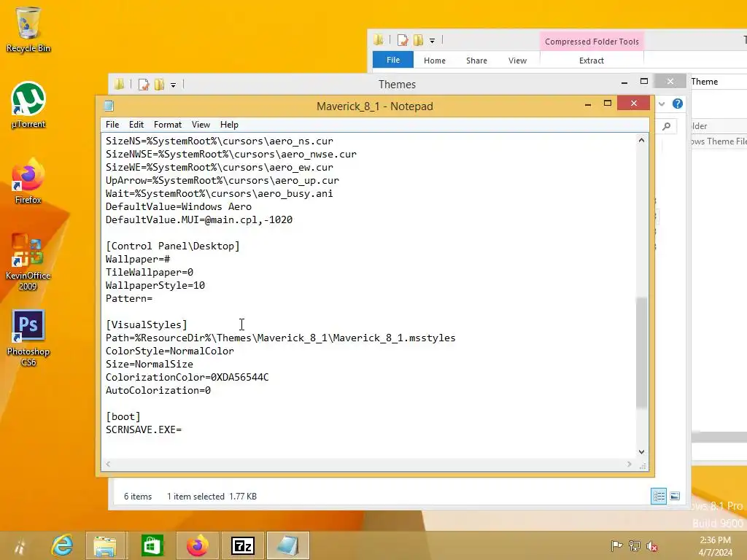Viewport: 747px width, 560px height.
Task: Click the New folder icon in the Themes quick access toolbar
Action: (159, 85)
